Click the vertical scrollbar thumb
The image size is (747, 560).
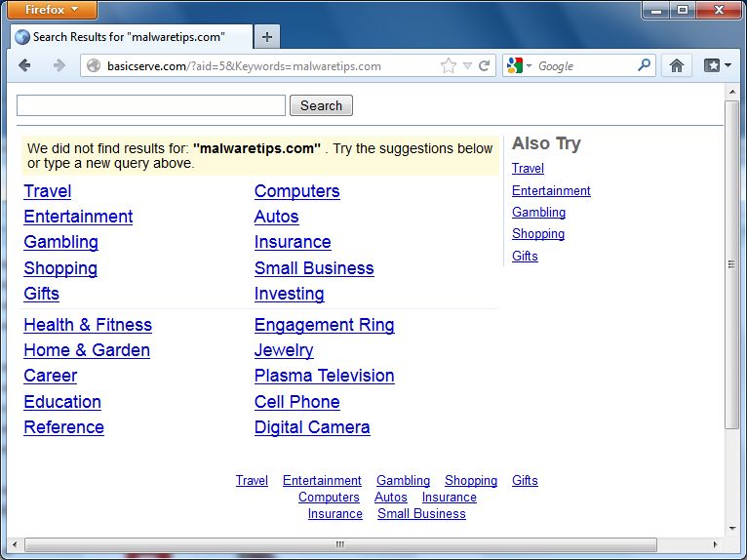pos(732,264)
